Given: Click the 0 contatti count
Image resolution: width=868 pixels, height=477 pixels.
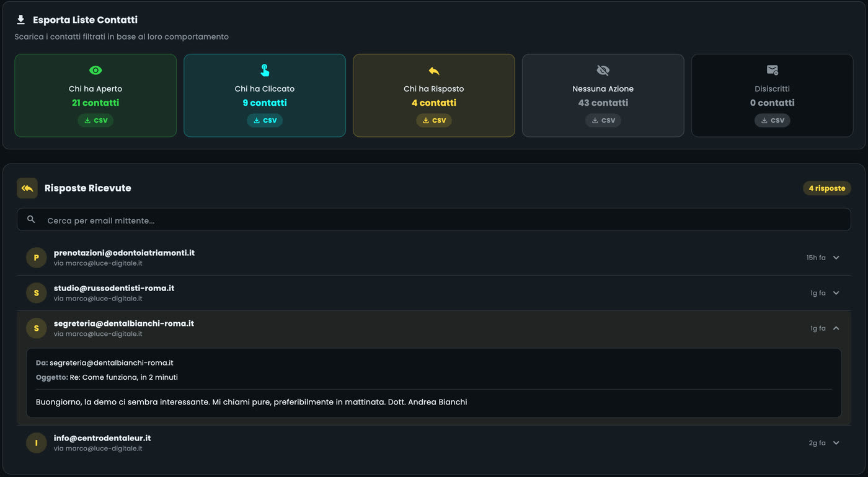Looking at the screenshot, I should [773, 103].
